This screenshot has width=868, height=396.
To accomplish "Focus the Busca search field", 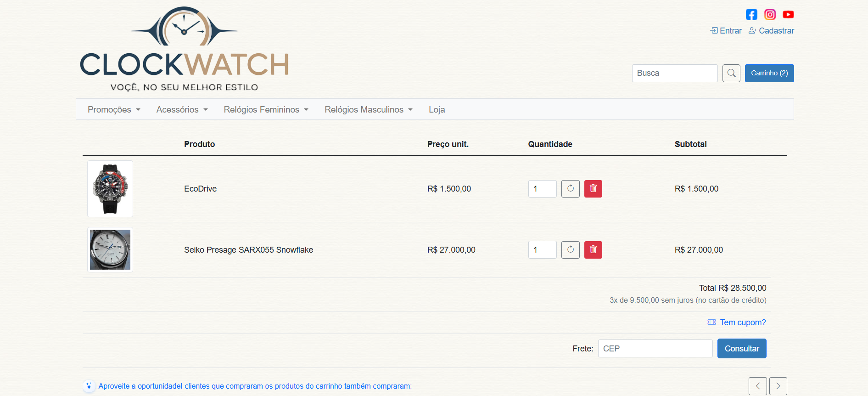I will point(675,73).
